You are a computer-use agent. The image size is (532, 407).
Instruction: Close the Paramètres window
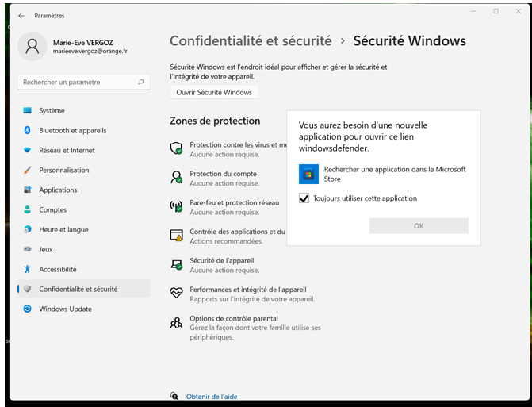click(x=519, y=11)
